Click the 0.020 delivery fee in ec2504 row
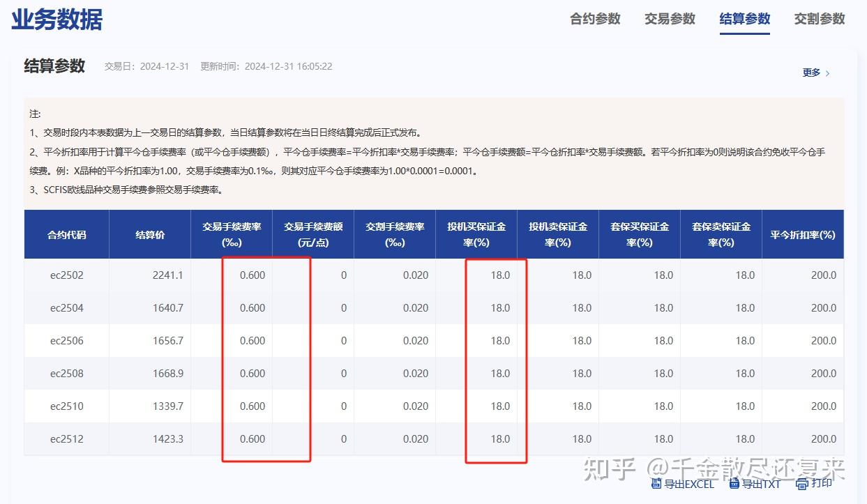The width and height of the screenshot is (867, 504). point(416,308)
